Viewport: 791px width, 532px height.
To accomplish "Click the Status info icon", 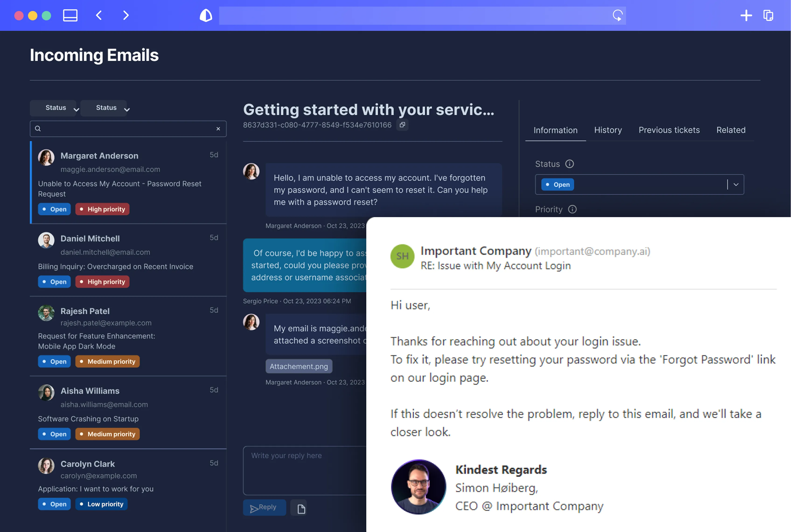I will click(x=569, y=164).
